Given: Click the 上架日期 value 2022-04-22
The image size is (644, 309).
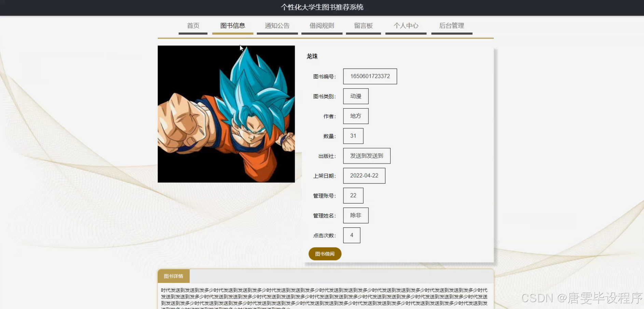Looking at the screenshot, I should pos(364,175).
